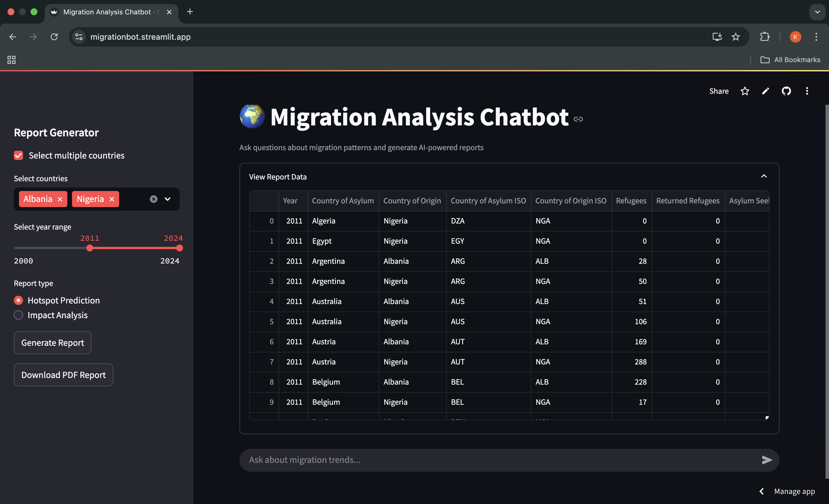The height and width of the screenshot is (504, 829).
Task: Click the Share menu item
Action: point(719,91)
